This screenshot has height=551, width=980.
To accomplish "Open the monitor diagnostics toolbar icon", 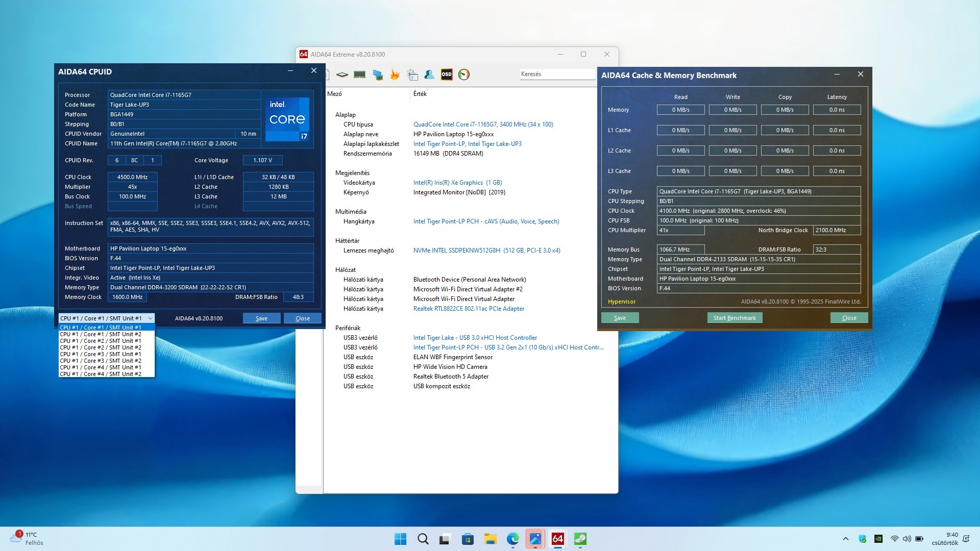I will (x=378, y=75).
